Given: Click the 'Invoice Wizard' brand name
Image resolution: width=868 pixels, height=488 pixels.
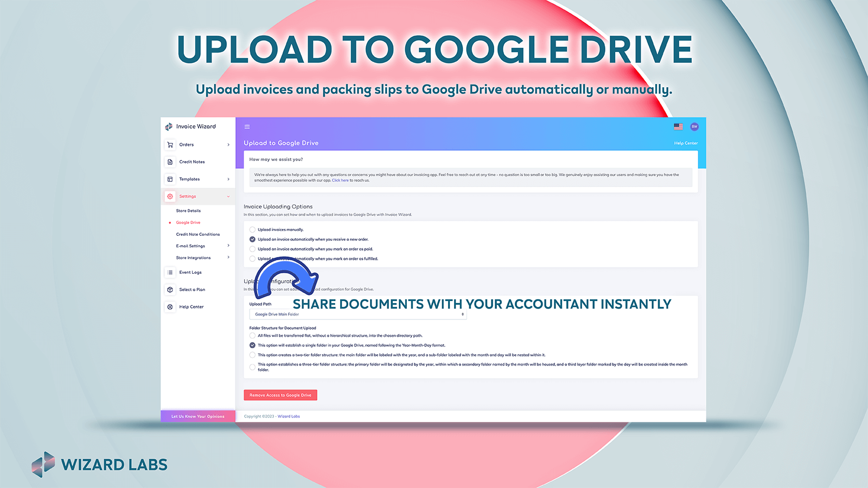Looking at the screenshot, I should [196, 126].
